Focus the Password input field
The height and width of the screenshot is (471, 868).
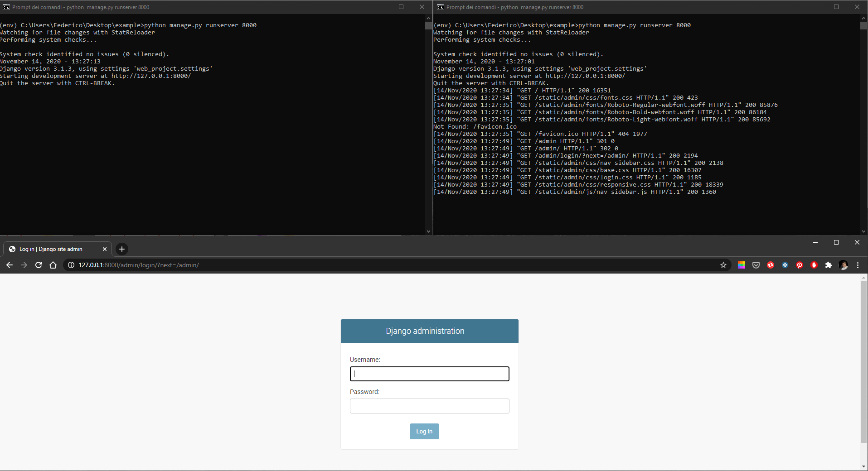(x=429, y=406)
